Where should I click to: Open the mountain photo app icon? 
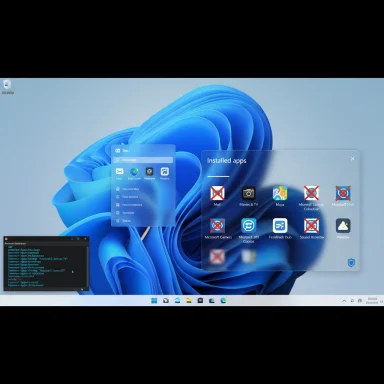click(x=343, y=226)
